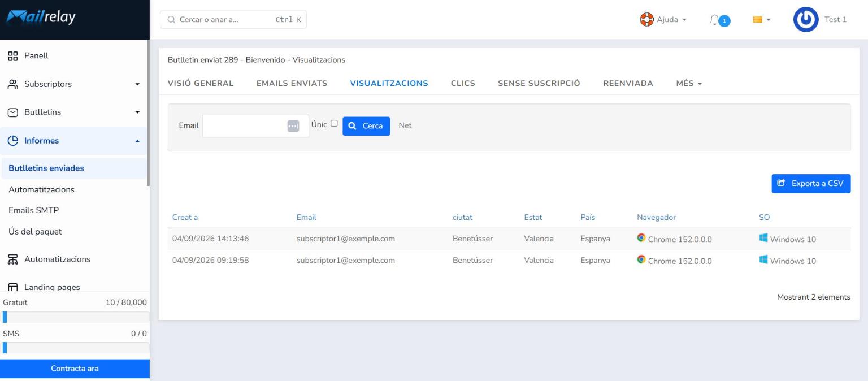Expand the Butlletins menu arrow
This screenshot has width=868, height=381.
point(137,112)
